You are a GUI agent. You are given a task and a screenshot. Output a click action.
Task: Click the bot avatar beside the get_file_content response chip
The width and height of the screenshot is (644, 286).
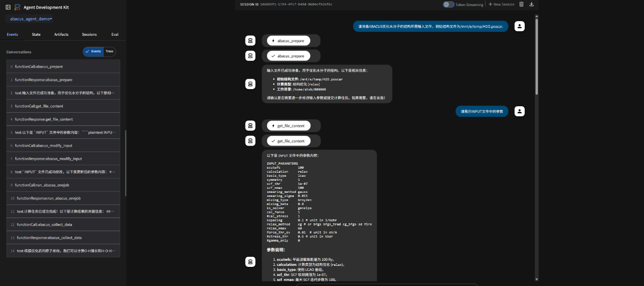(251, 141)
